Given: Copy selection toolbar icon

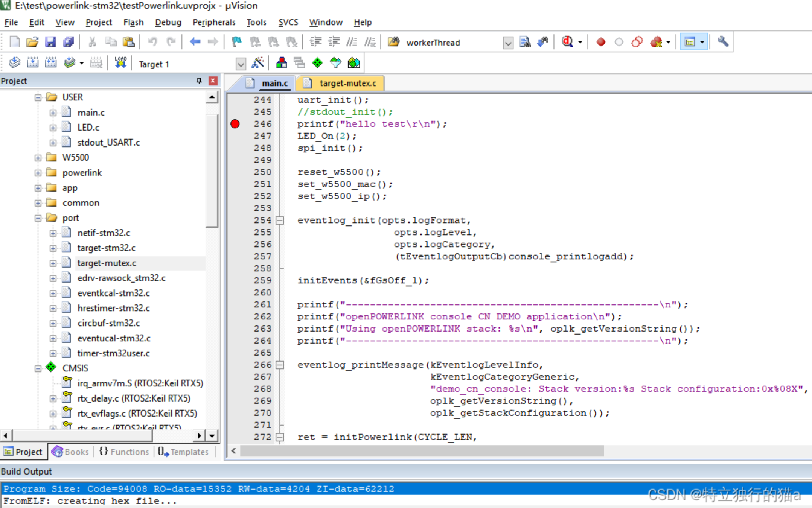Looking at the screenshot, I should point(111,42).
